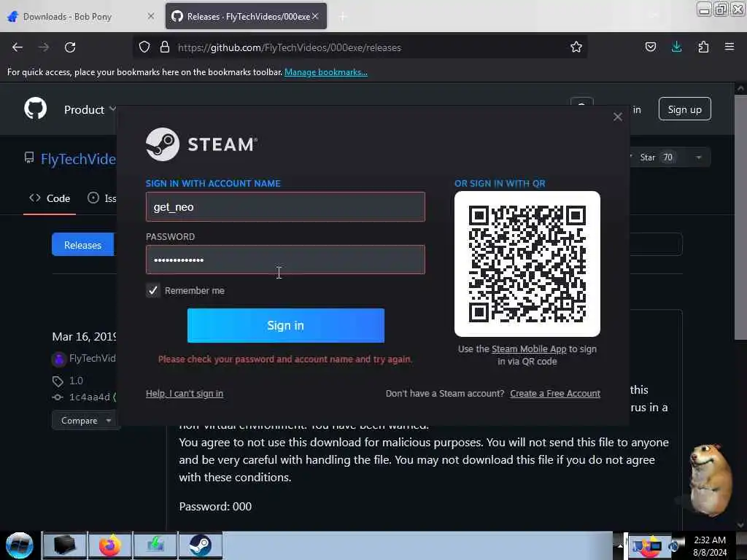
Task: Show hidden system tray icons
Action: [620, 545]
